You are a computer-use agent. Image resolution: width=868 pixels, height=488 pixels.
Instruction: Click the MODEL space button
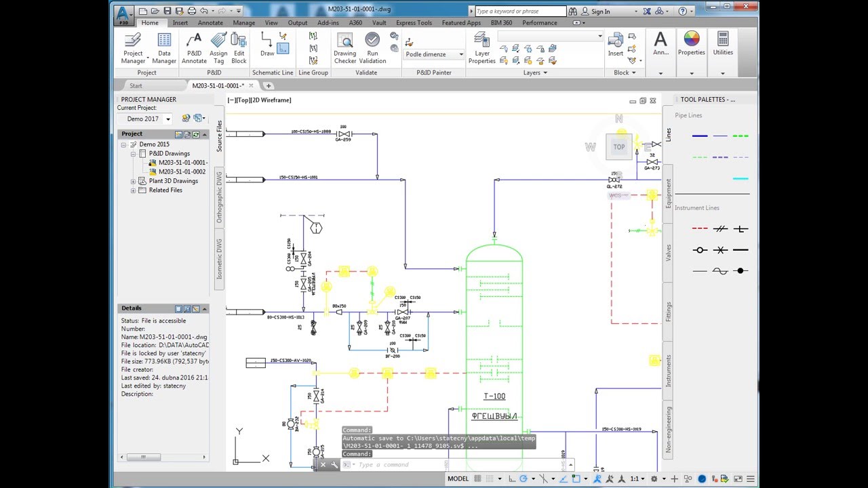(458, 479)
